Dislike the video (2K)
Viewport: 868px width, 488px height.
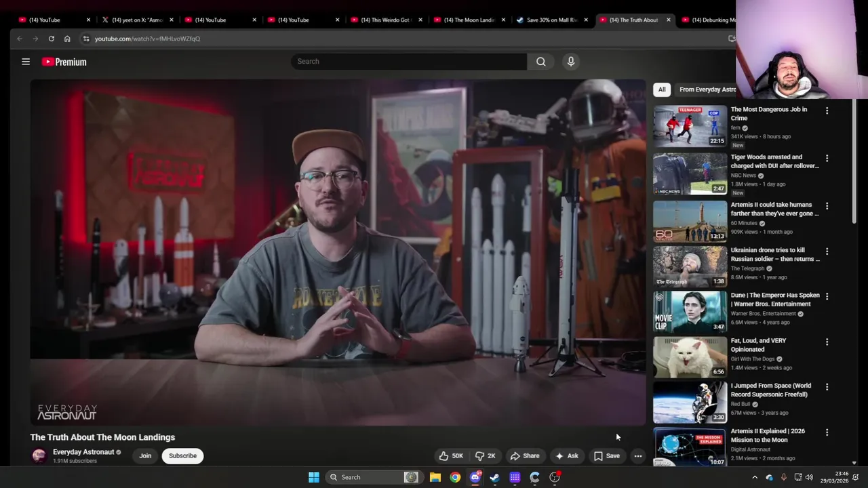pyautogui.click(x=486, y=456)
